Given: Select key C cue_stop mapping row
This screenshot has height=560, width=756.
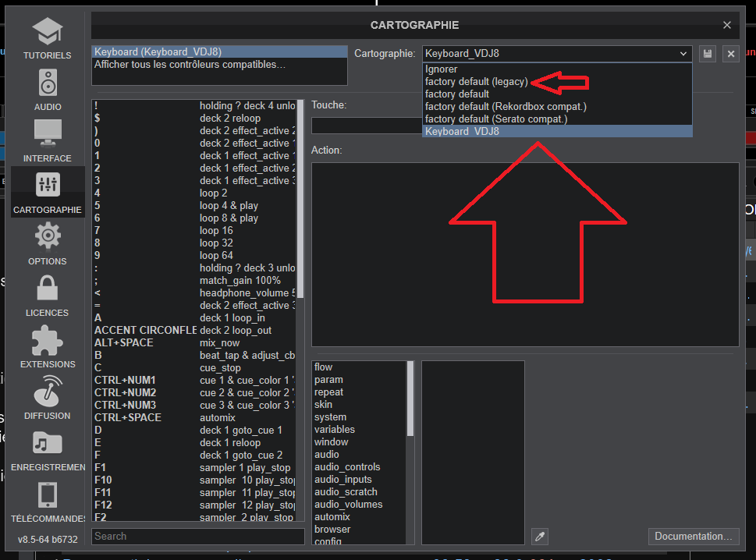Looking at the screenshot, I should [194, 367].
